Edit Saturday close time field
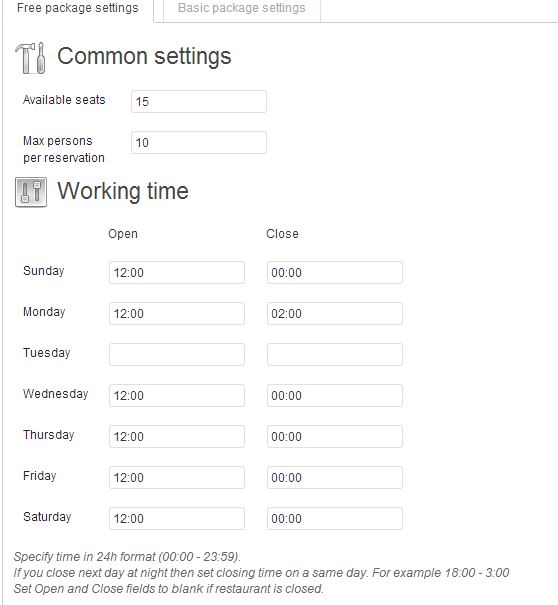 point(335,518)
